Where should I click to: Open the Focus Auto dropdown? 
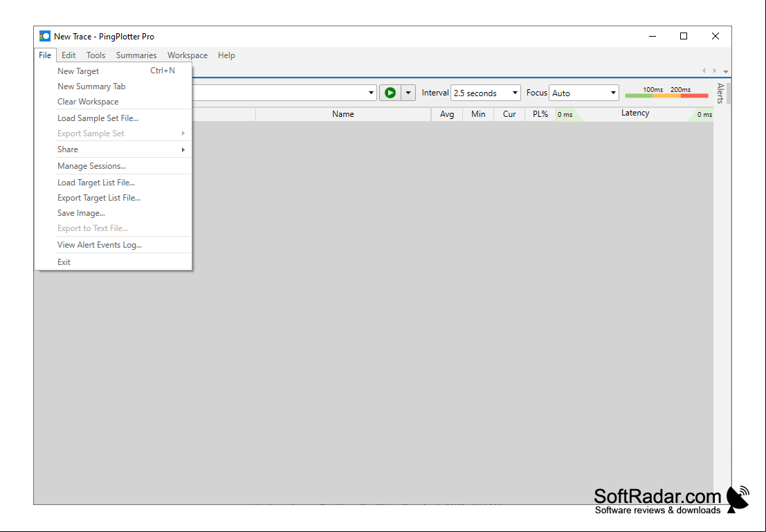[x=584, y=93]
